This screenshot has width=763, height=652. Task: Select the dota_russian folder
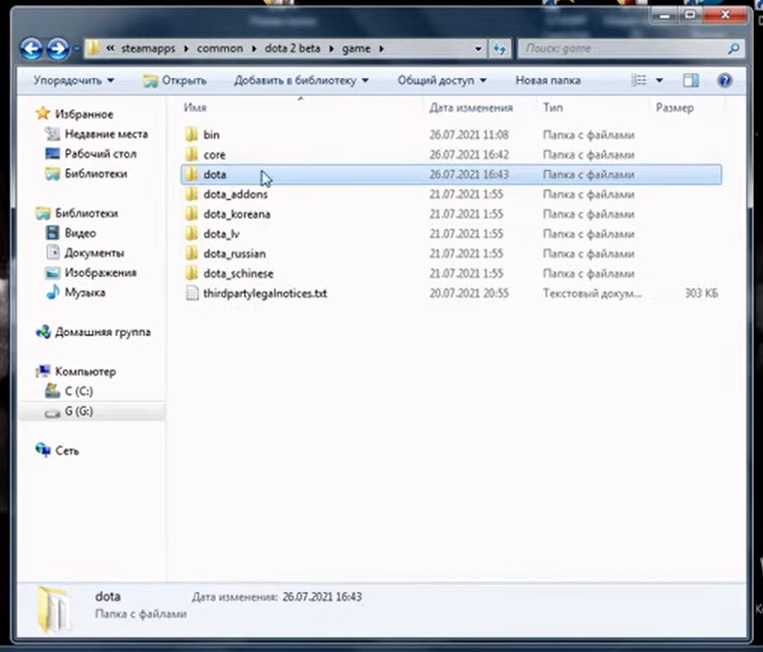234,254
